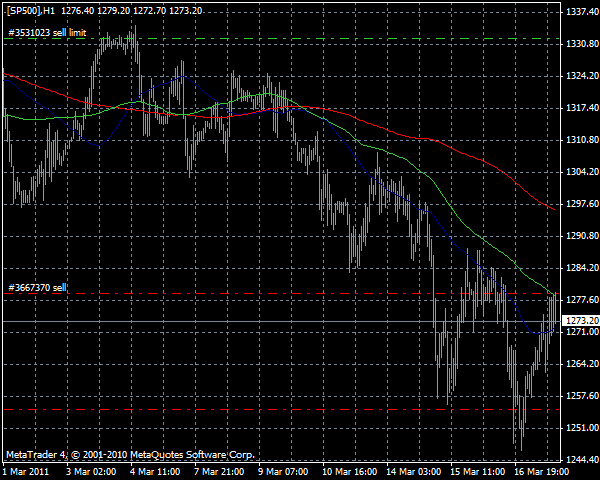The height and width of the screenshot is (480, 600).
Task: Click the 14 Mar 03:00 time label
Action: tap(413, 472)
